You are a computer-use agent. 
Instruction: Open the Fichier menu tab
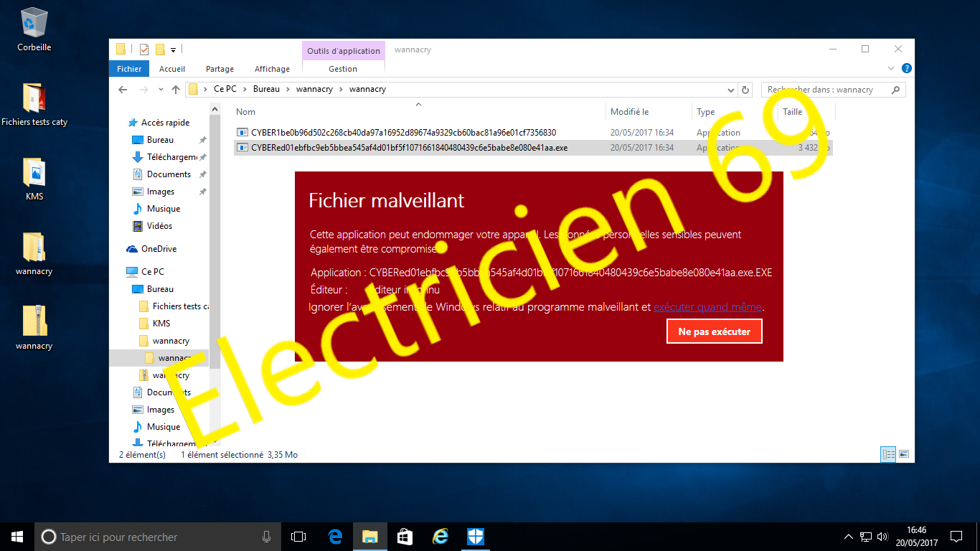129,69
